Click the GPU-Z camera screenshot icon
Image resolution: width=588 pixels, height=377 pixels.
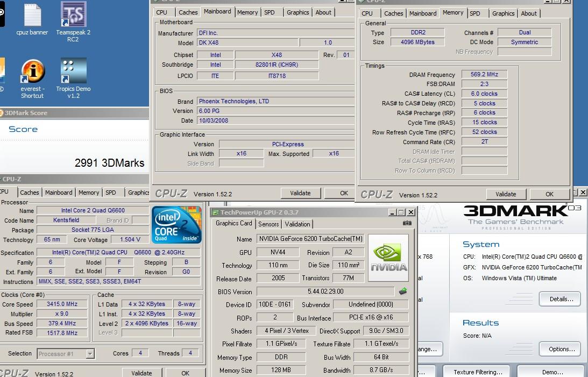tap(407, 223)
